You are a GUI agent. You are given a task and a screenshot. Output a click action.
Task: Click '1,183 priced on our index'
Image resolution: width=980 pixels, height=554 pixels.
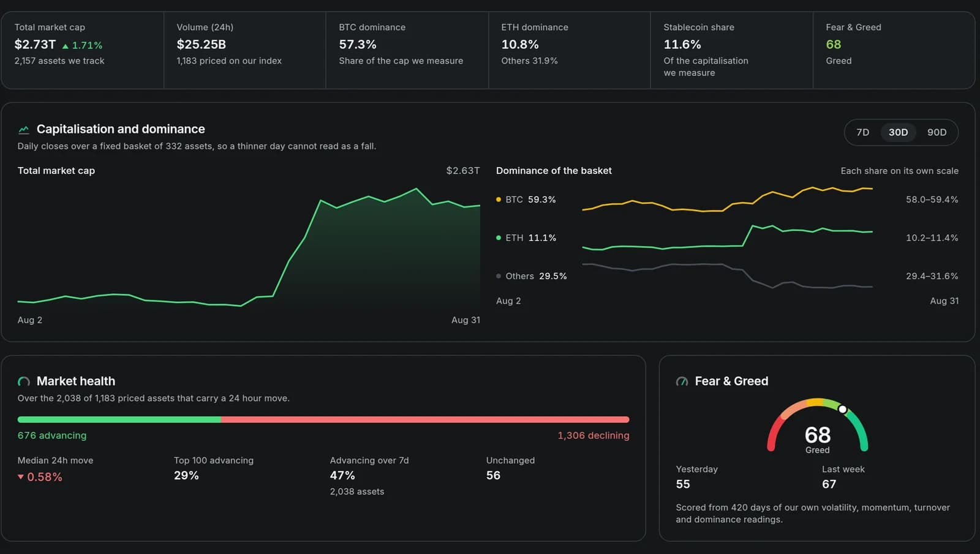click(x=229, y=61)
